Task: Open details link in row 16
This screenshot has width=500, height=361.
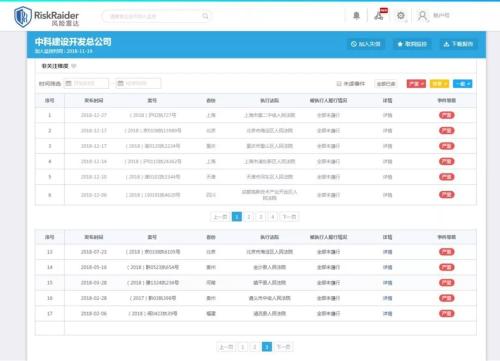Action: pos(387,298)
